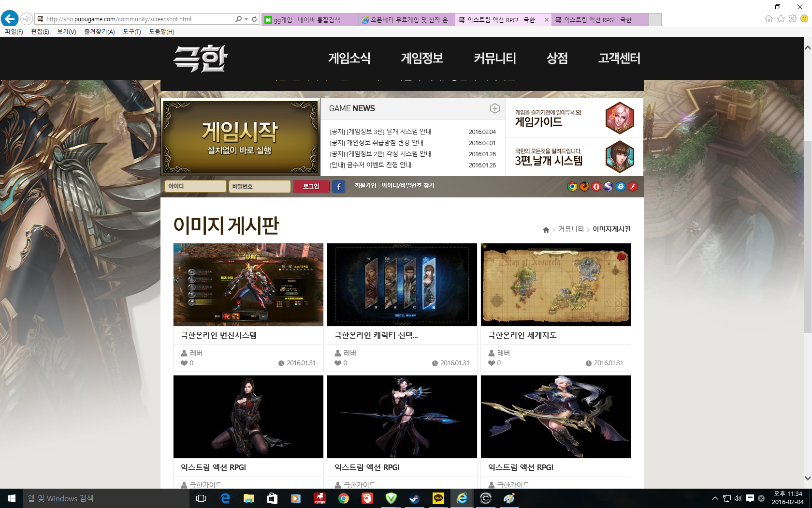812x508 pixels.
Task: Refresh the page in the address bar
Action: point(254,19)
